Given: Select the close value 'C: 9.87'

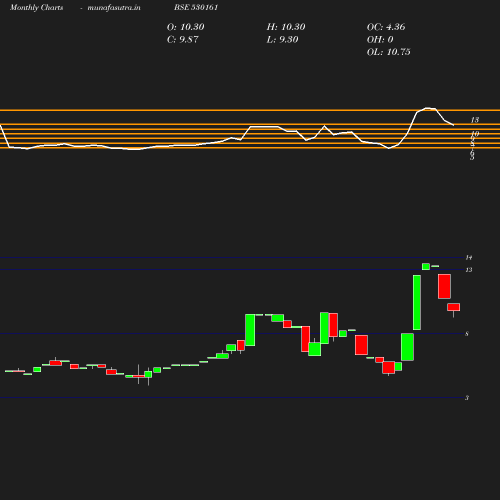Looking at the screenshot, I should tap(183, 39).
